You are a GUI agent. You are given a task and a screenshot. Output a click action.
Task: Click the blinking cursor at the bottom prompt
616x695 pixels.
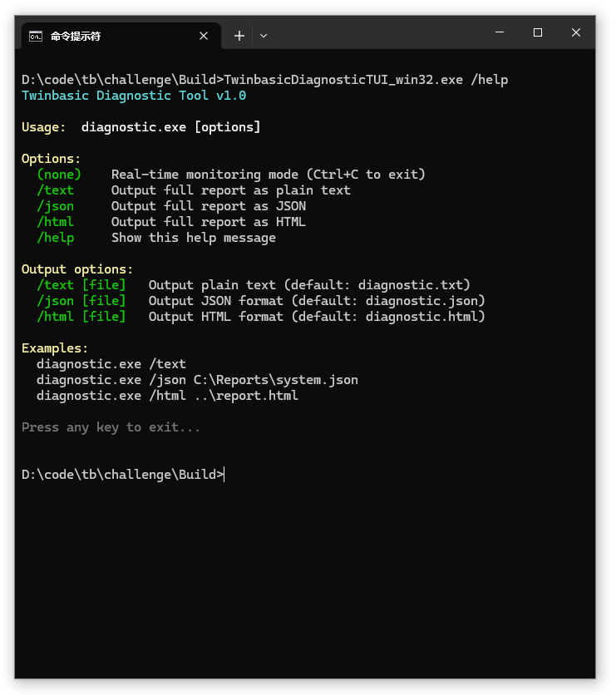[224, 475]
